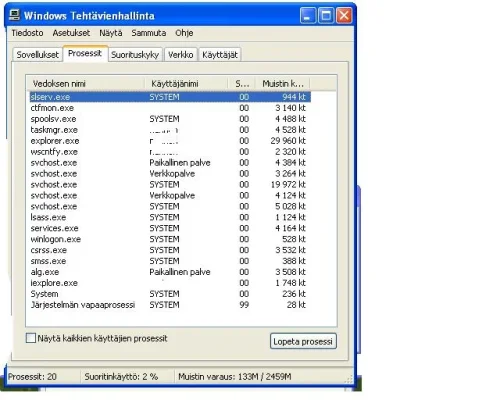Select svchost.exe using 4 384 kt

[170, 163]
